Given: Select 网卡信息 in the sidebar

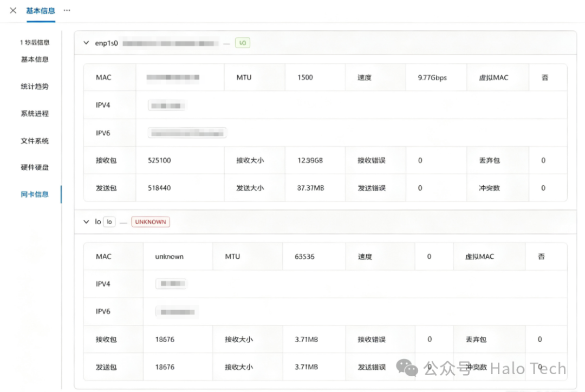Looking at the screenshot, I should (35, 194).
